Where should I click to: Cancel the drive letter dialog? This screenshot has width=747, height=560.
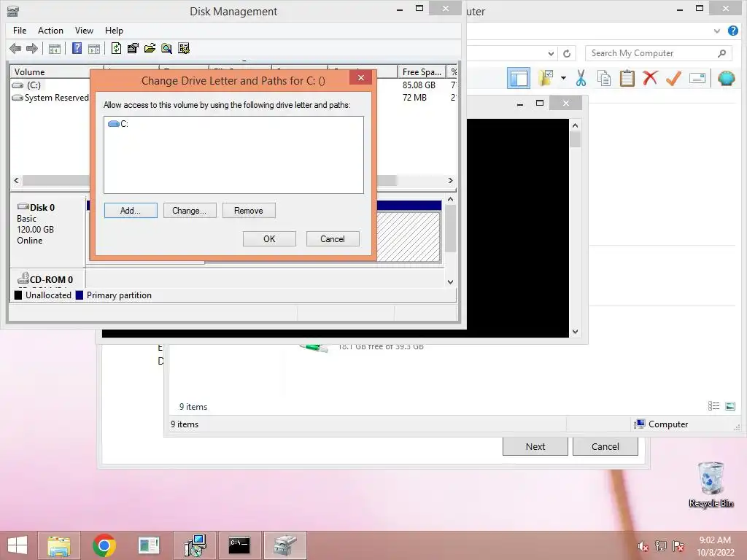tap(333, 239)
